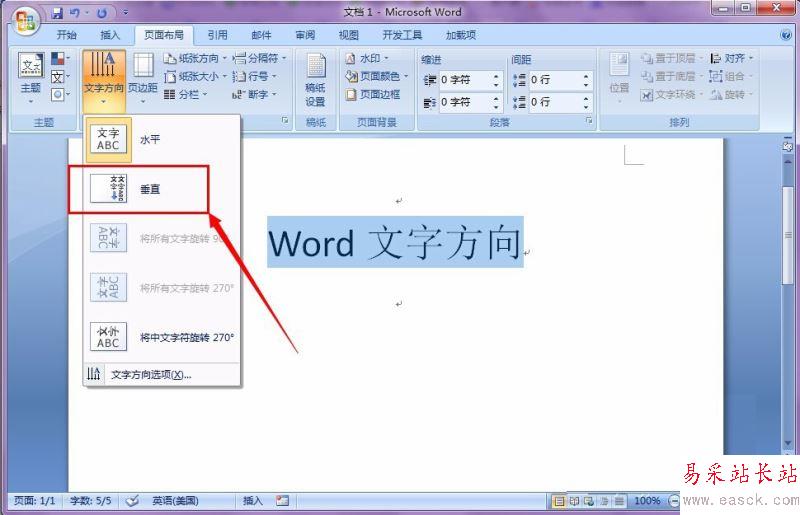Viewport: 800px width, 515px height.
Task: Switch to the Developer (开发工具) tab
Action: click(402, 35)
